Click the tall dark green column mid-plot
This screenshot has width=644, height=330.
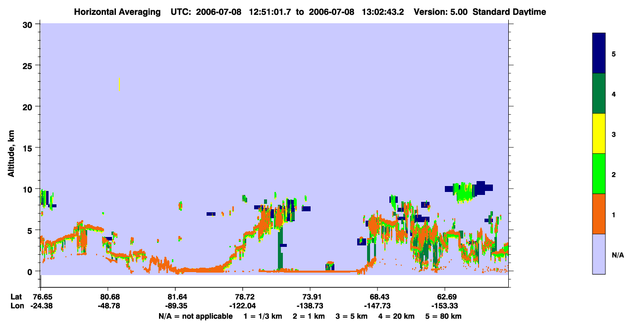280,248
